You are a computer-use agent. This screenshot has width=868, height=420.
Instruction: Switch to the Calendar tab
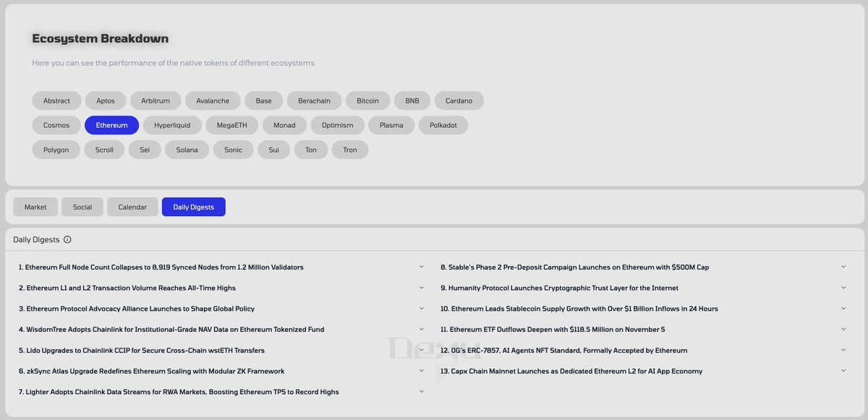click(132, 207)
